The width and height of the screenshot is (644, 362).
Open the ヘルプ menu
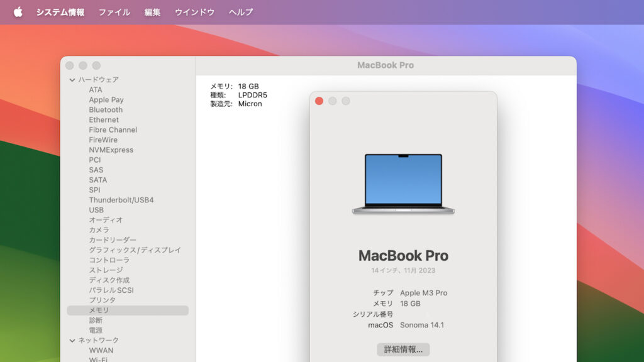242,11
